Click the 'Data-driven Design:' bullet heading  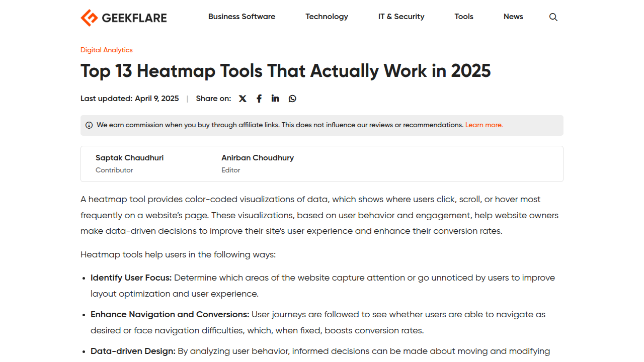[133, 351]
